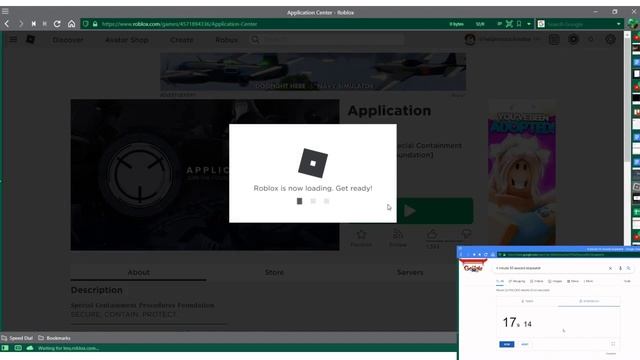Select the Images tab in Google results
The image size is (640, 360).
(555, 281)
